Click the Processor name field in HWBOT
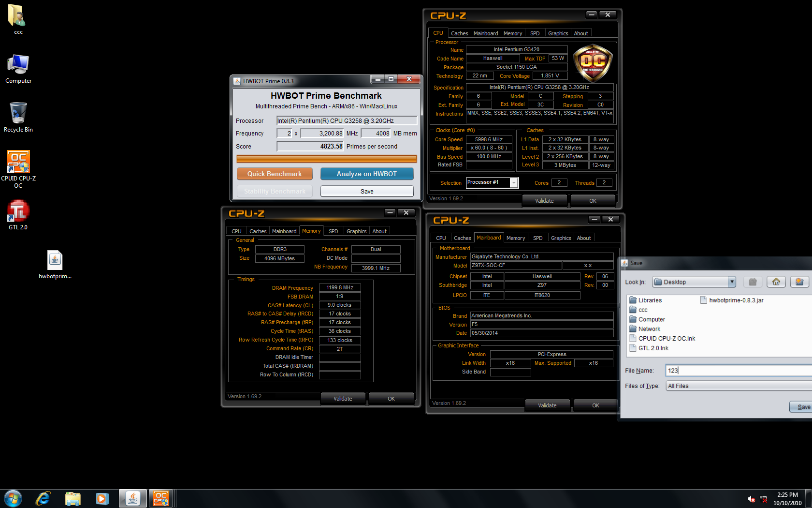The width and height of the screenshot is (812, 508). point(347,120)
